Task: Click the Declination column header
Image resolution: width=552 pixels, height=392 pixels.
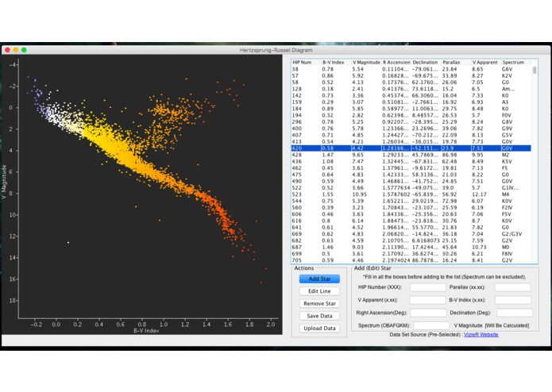Action: click(x=426, y=62)
